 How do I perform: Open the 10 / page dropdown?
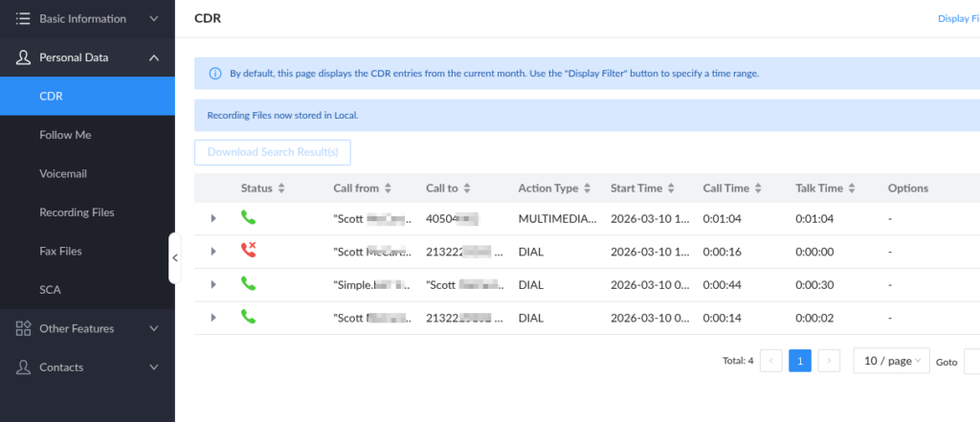pyautogui.click(x=891, y=361)
